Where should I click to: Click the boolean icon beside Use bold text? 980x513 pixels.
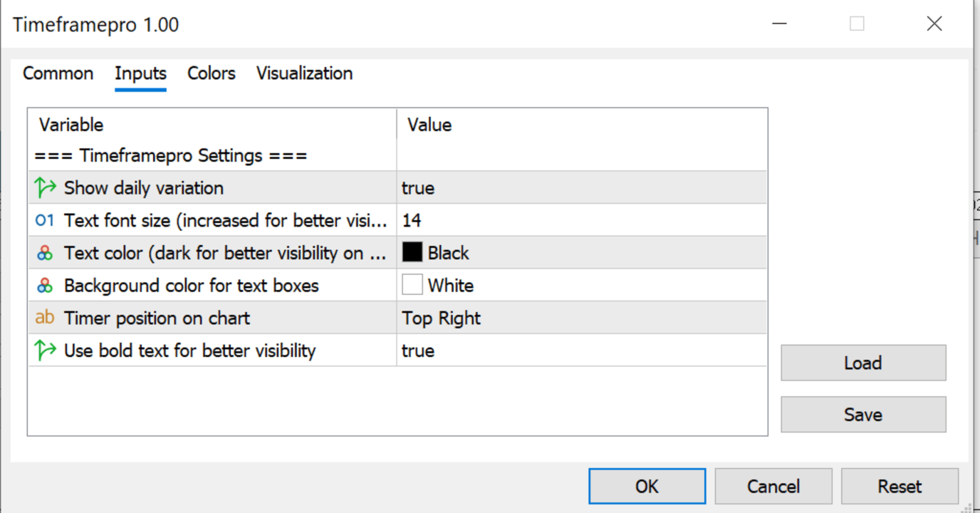point(45,351)
